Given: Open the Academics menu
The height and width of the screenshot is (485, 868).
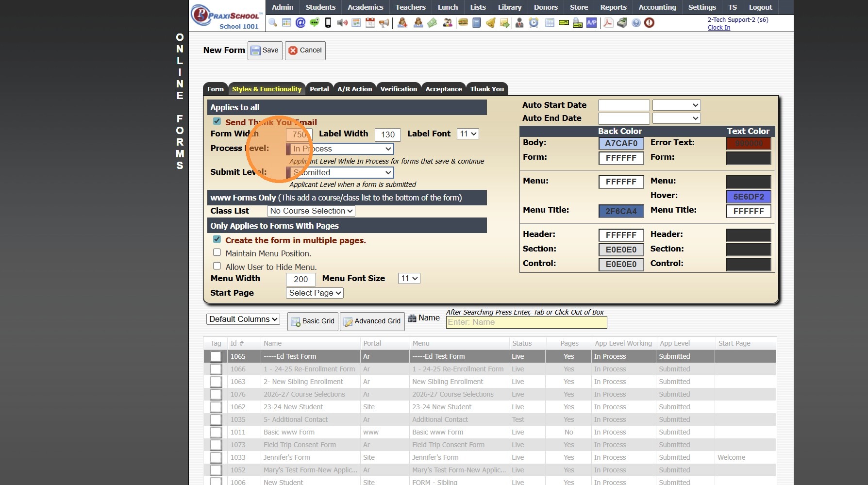Looking at the screenshot, I should (x=365, y=7).
